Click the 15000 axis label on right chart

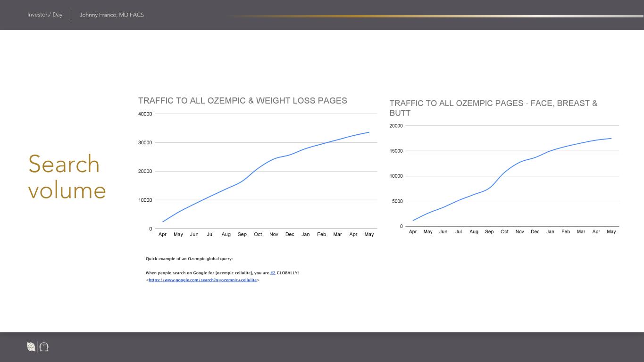point(397,151)
